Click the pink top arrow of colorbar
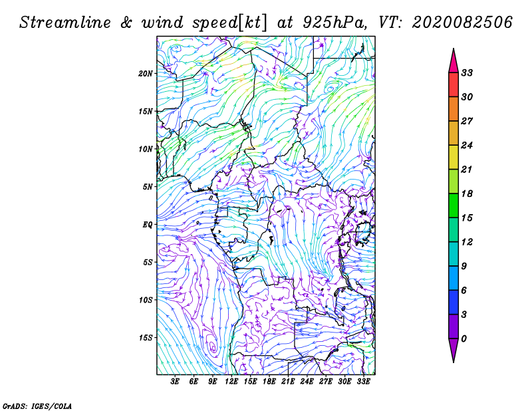Image resolution: width=532 pixels, height=411 pixels. pos(454,61)
